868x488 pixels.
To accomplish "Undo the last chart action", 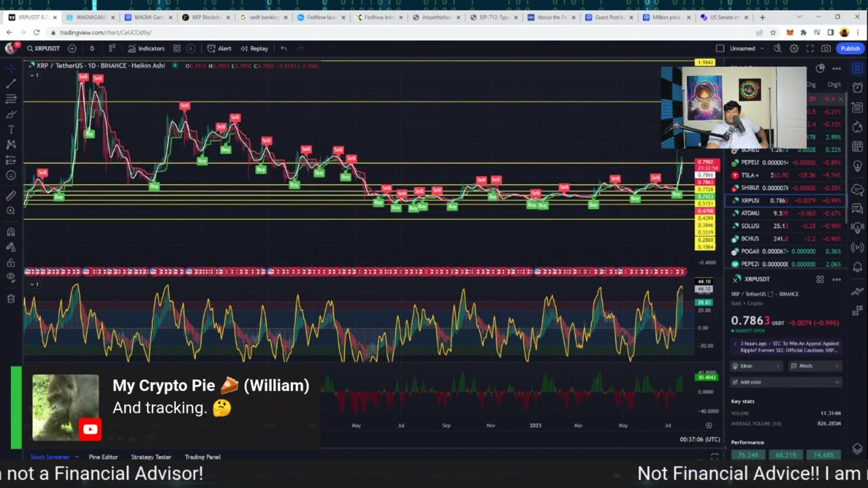I will (x=283, y=48).
